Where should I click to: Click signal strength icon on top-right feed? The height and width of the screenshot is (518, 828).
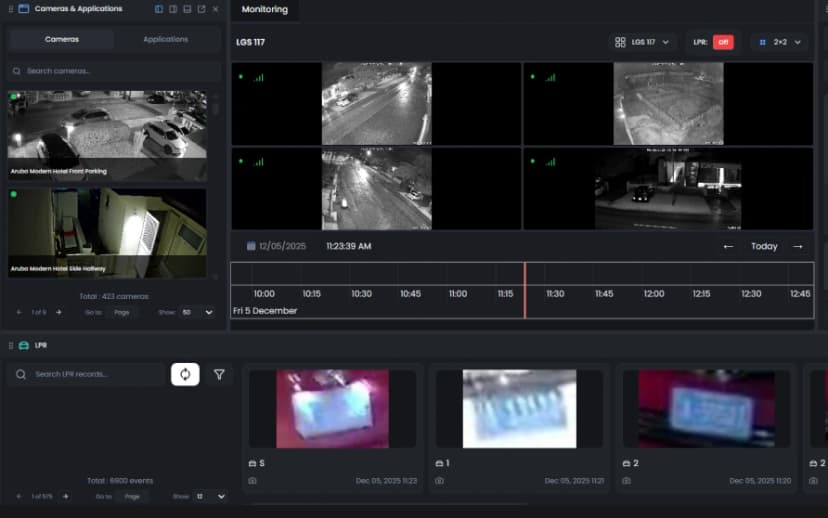551,78
